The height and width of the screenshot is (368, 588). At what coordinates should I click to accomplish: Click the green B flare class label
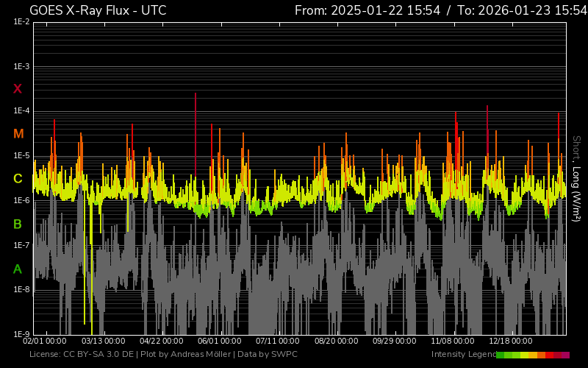click(x=18, y=224)
